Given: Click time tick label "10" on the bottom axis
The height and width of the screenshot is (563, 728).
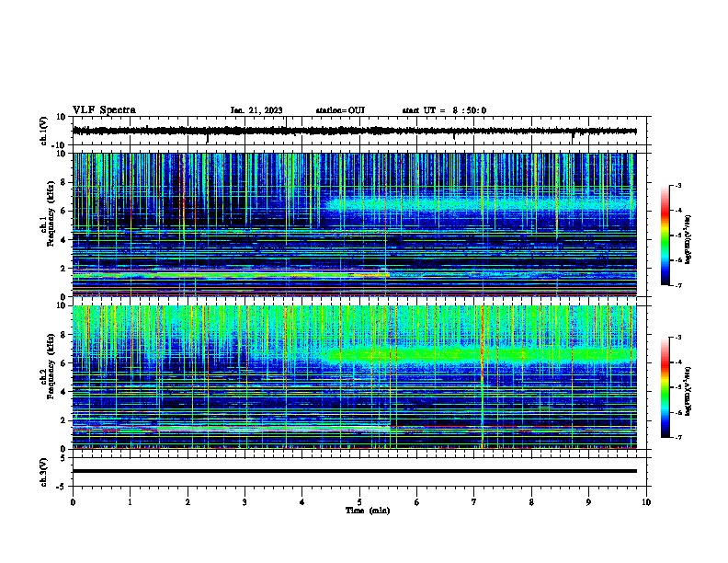Looking at the screenshot, I should 646,502.
